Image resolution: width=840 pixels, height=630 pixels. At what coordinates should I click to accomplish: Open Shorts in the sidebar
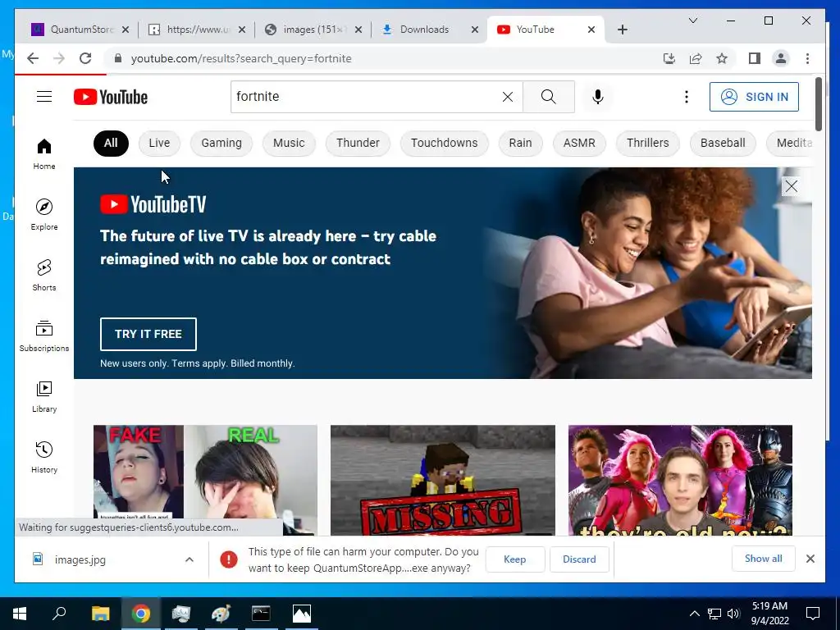pyautogui.click(x=44, y=276)
